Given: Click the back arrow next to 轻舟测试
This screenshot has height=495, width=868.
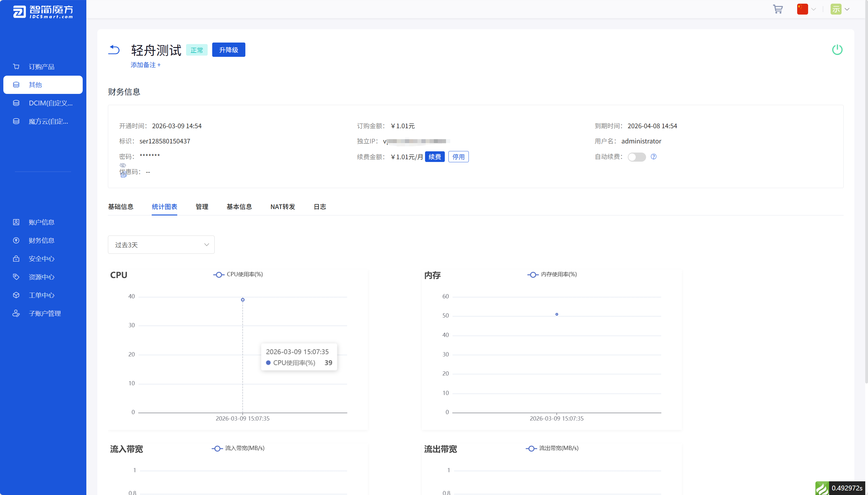Looking at the screenshot, I should (x=114, y=50).
